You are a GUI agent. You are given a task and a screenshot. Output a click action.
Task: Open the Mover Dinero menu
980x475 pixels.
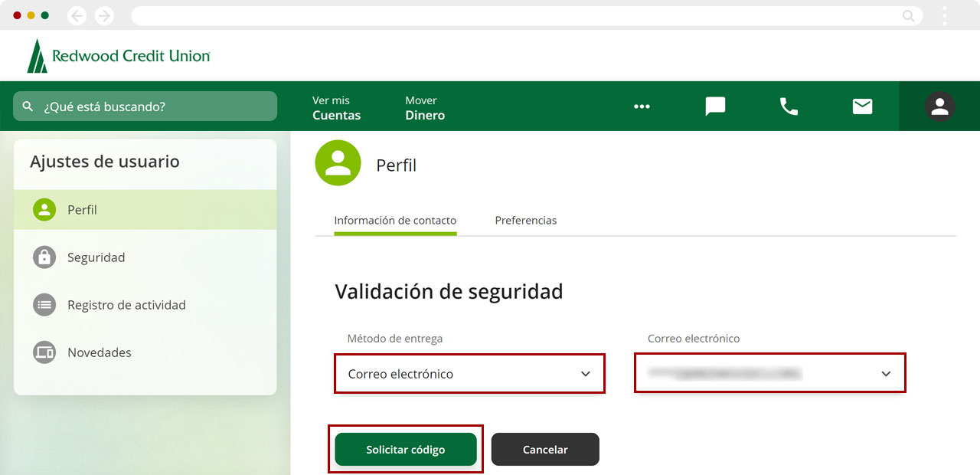(425, 108)
